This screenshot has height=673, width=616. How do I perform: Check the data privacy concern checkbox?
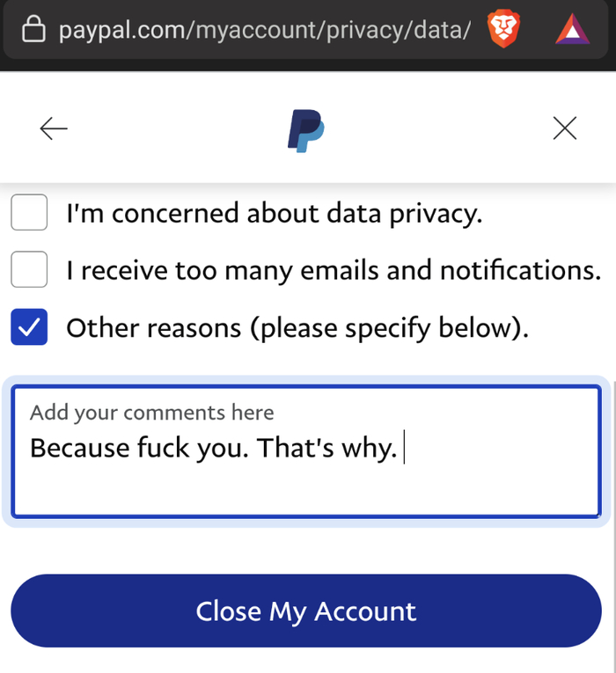[29, 213]
